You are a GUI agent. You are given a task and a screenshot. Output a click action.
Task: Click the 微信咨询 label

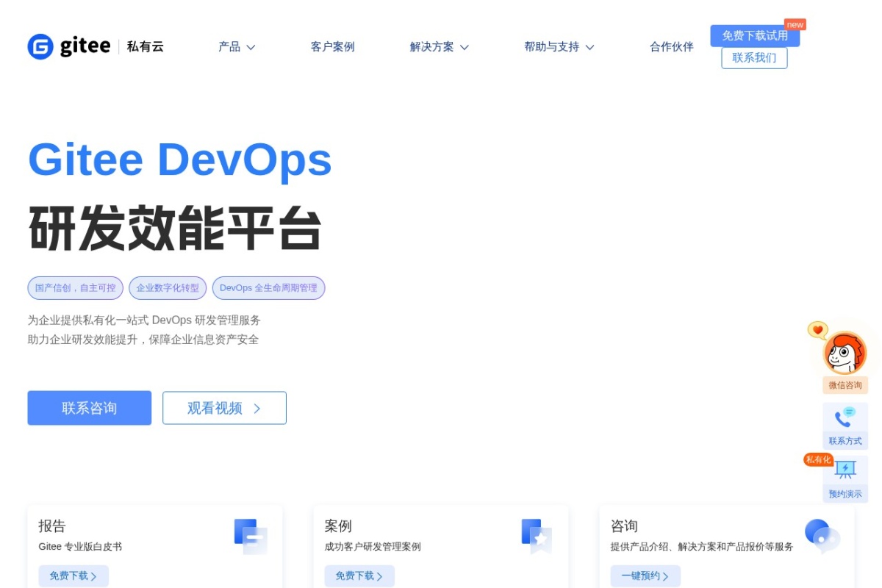tap(845, 385)
